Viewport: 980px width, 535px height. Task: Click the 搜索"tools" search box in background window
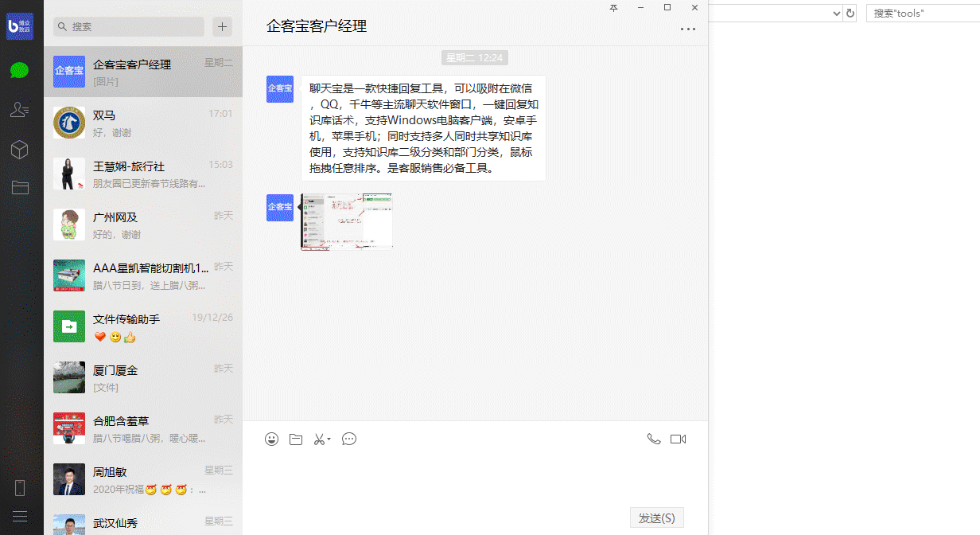[x=923, y=14]
